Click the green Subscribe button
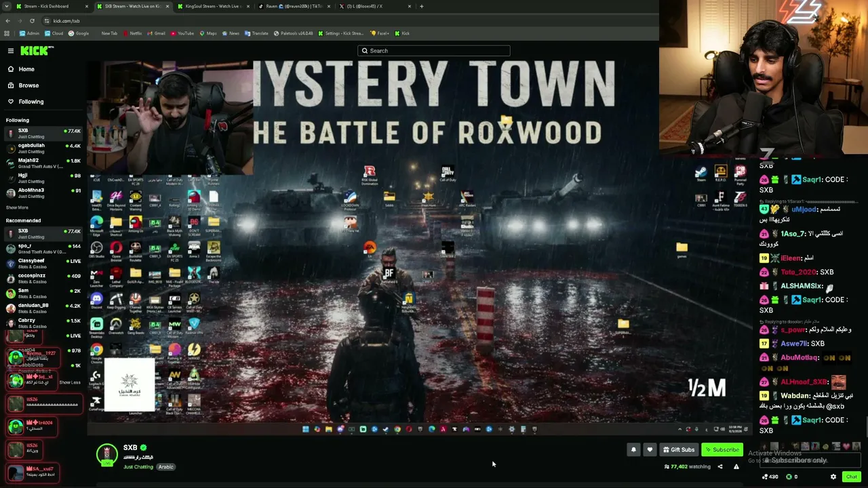 pos(722,449)
